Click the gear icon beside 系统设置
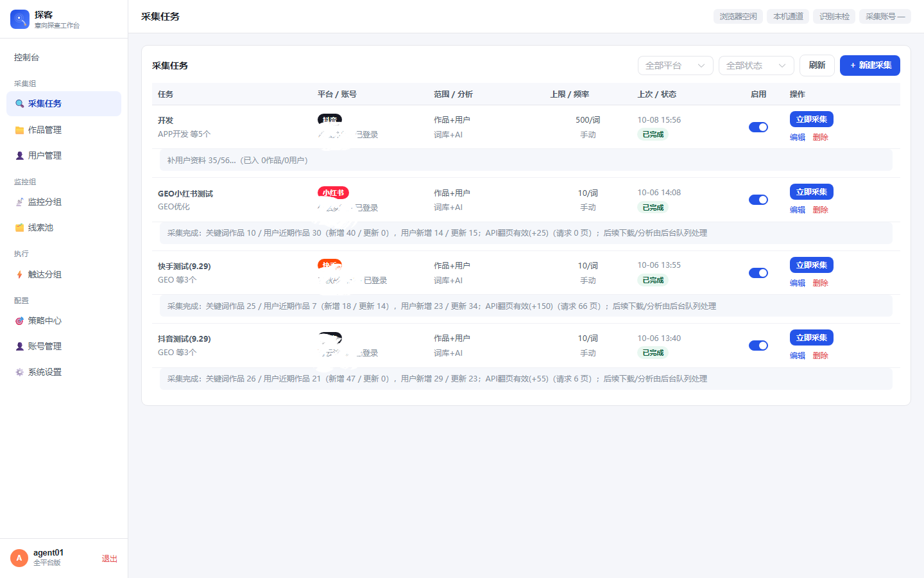 pos(19,372)
